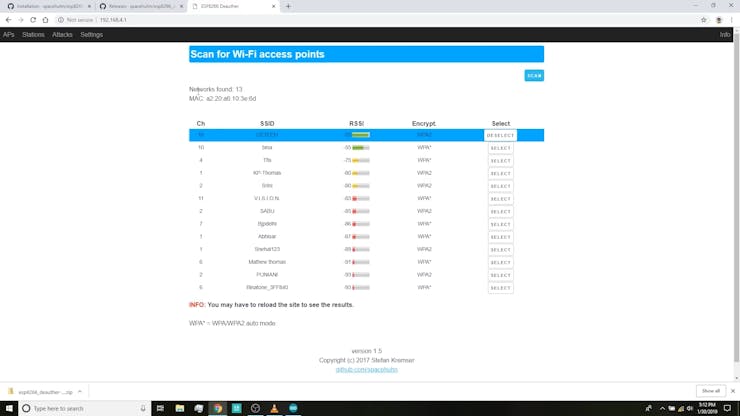Open VLC media player from the taskbar

coord(274,408)
